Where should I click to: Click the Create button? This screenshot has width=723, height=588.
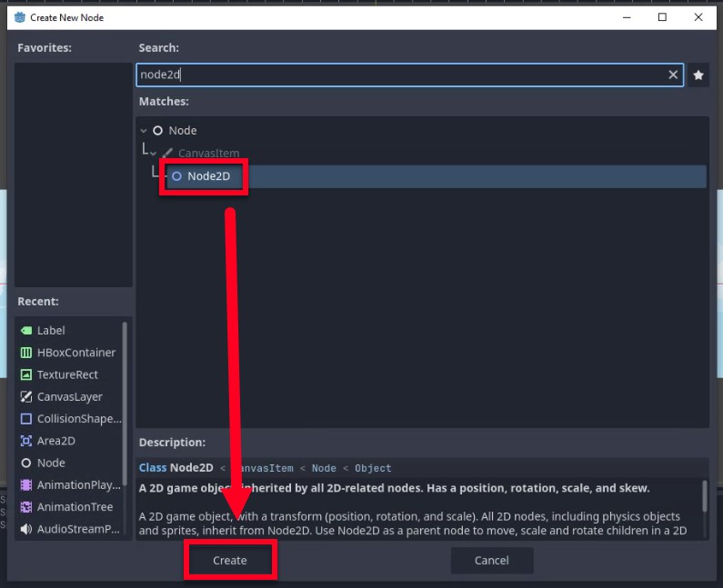point(229,561)
